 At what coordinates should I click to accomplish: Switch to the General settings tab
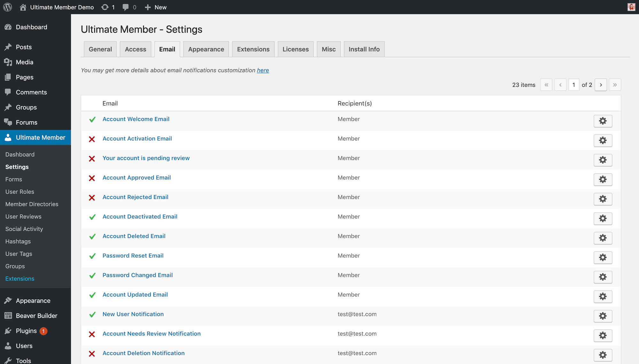tap(100, 49)
